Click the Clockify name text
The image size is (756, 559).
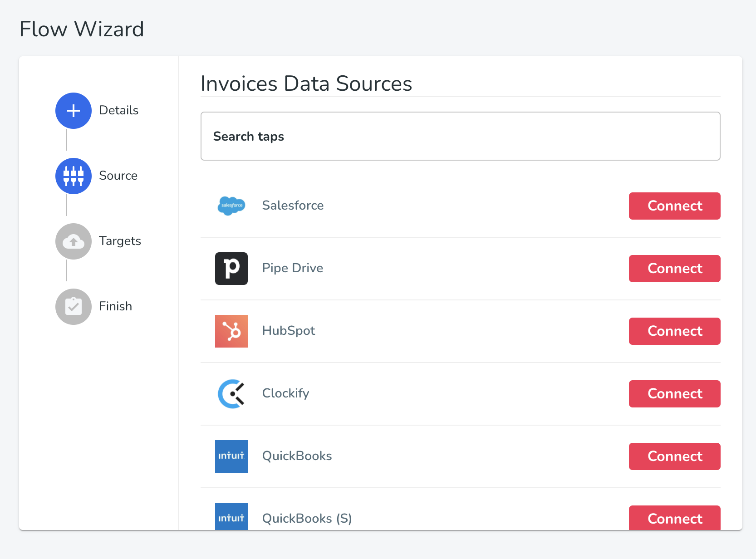click(286, 393)
